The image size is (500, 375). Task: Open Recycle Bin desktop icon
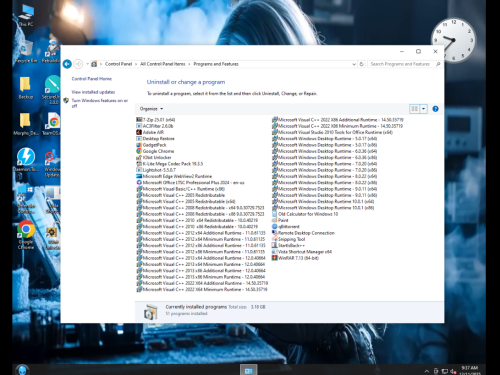[x=25, y=52]
